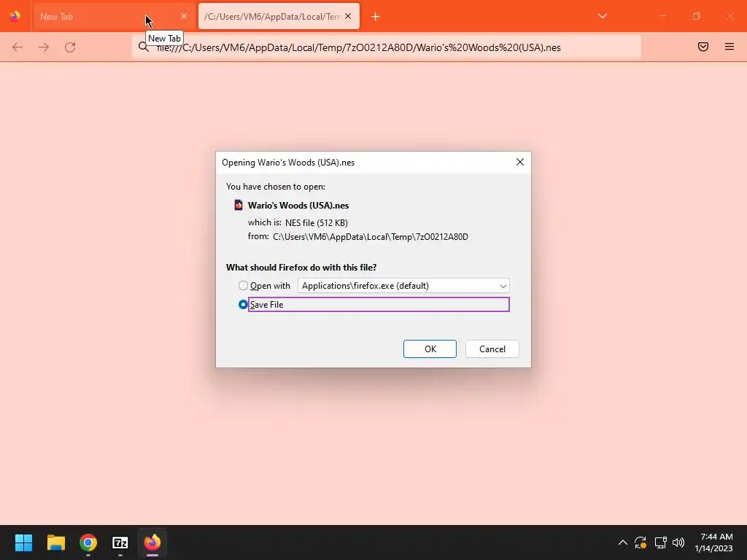Image resolution: width=747 pixels, height=560 pixels.
Task: Choose the Save File radio option
Action: pos(243,304)
